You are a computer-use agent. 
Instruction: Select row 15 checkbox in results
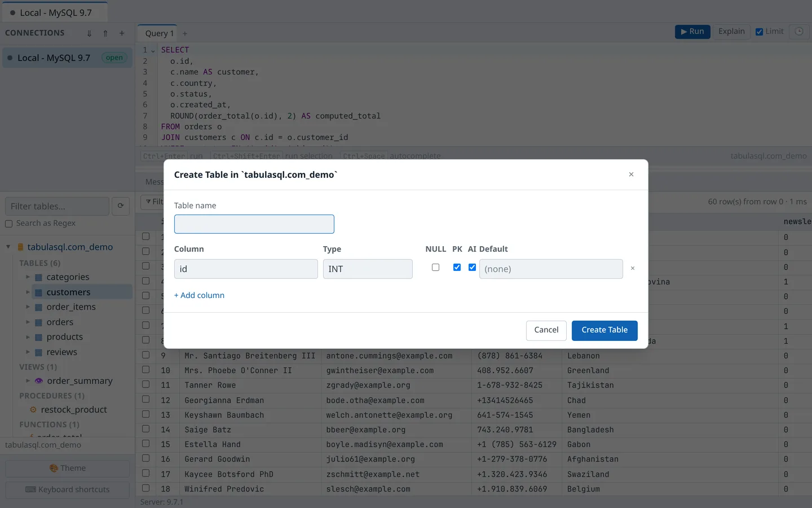pos(145,444)
